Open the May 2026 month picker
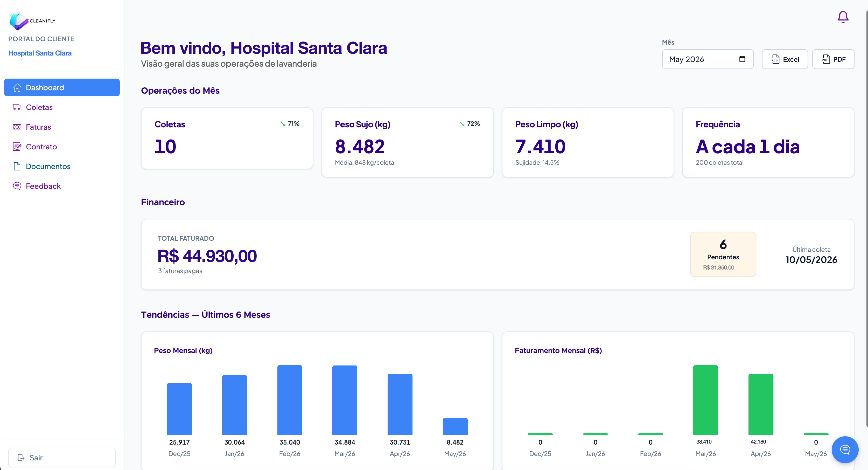The image size is (868, 470). tap(708, 59)
